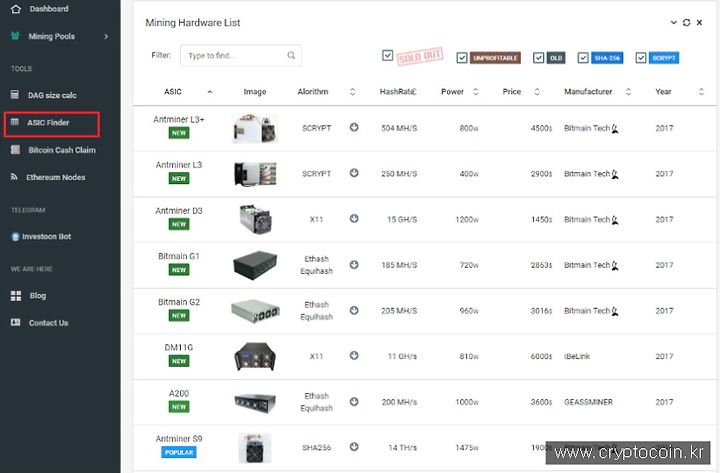The image size is (720, 473).
Task: Click manufacturer icon beside Bitmain Tech in Antminer L3+ row
Action: point(615,129)
